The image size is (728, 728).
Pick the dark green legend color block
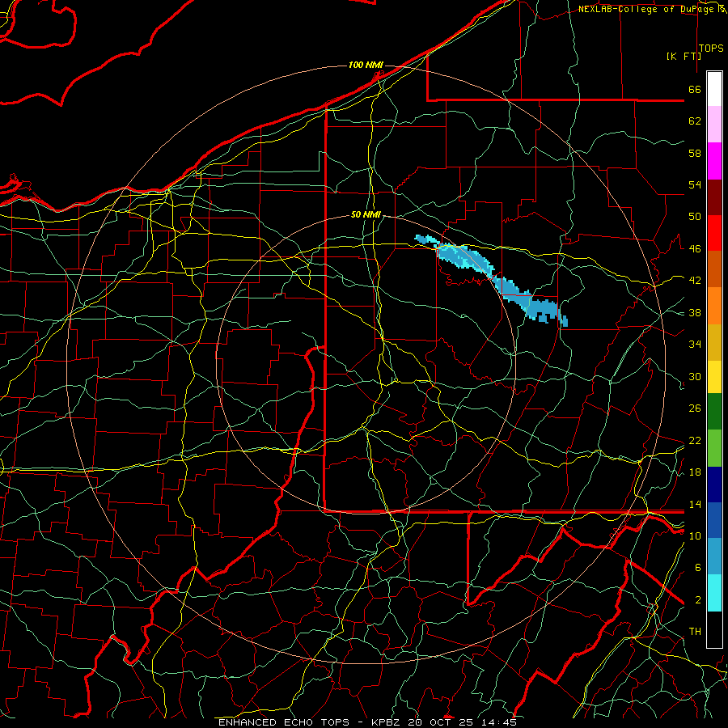[x=714, y=412]
